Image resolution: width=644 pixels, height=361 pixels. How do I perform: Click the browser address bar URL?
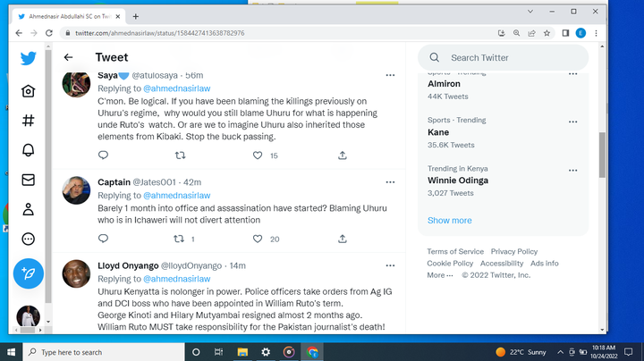pyautogui.click(x=160, y=33)
